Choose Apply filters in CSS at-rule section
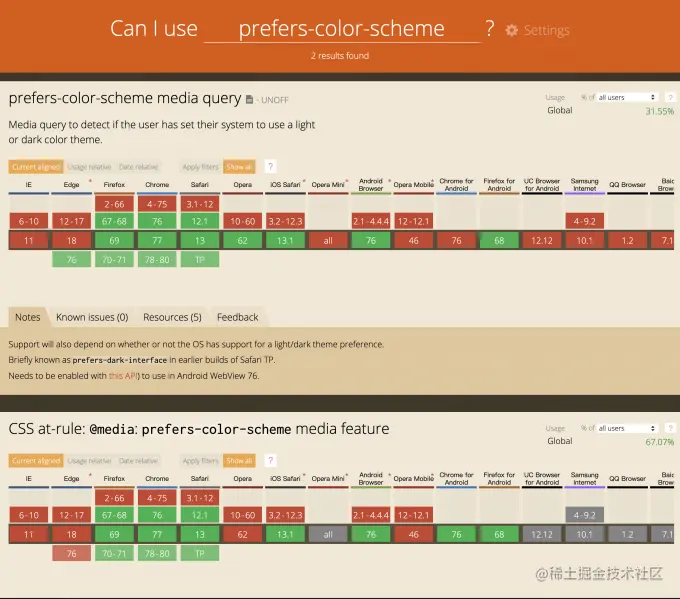Image resolution: width=680 pixels, height=599 pixels. click(x=200, y=461)
